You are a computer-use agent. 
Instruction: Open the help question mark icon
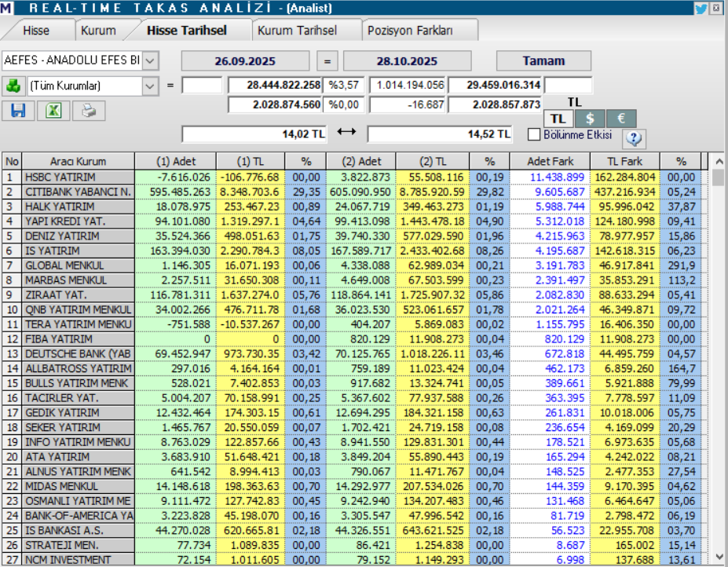(x=634, y=139)
